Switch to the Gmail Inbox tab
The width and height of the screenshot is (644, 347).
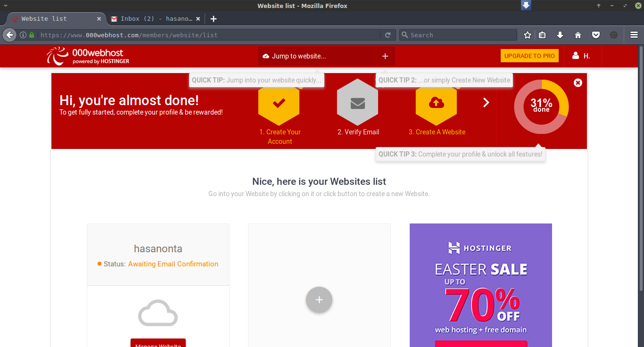click(x=156, y=19)
